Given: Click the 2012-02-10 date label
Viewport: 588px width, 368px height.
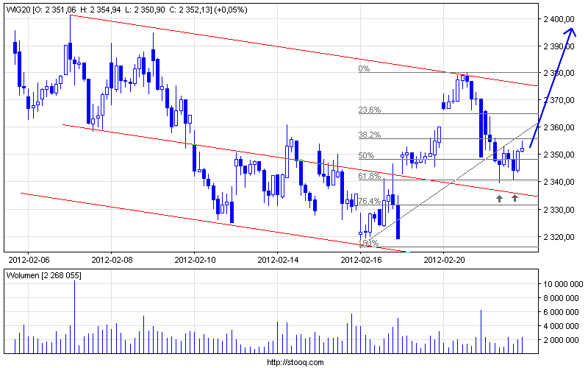Looking at the screenshot, I should tap(195, 260).
